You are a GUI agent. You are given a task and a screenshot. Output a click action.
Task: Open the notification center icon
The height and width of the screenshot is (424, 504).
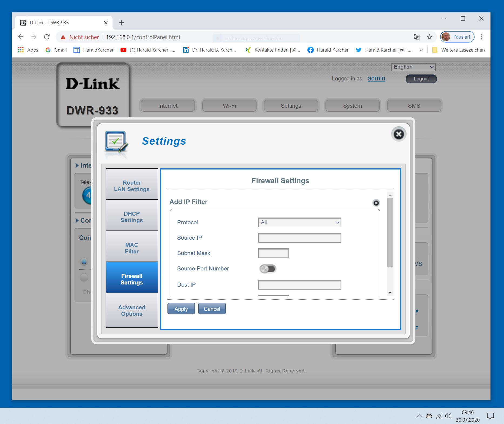(x=490, y=416)
